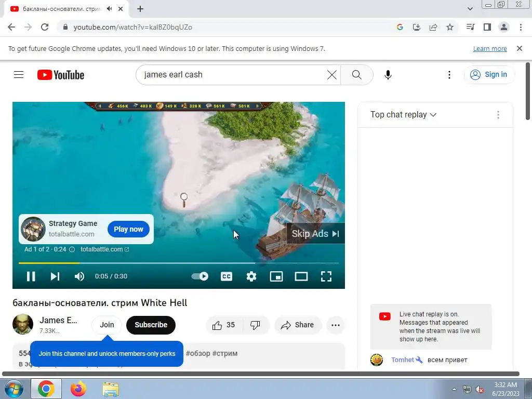Image resolution: width=532 pixels, height=399 pixels.
Task: Click the Strategy Game ad thumbnail
Action: pyautogui.click(x=33, y=229)
